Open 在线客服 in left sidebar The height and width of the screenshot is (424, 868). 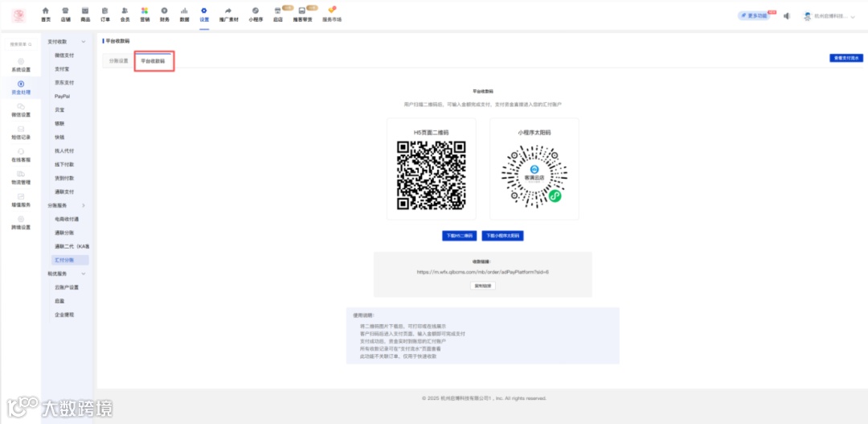pos(21,155)
